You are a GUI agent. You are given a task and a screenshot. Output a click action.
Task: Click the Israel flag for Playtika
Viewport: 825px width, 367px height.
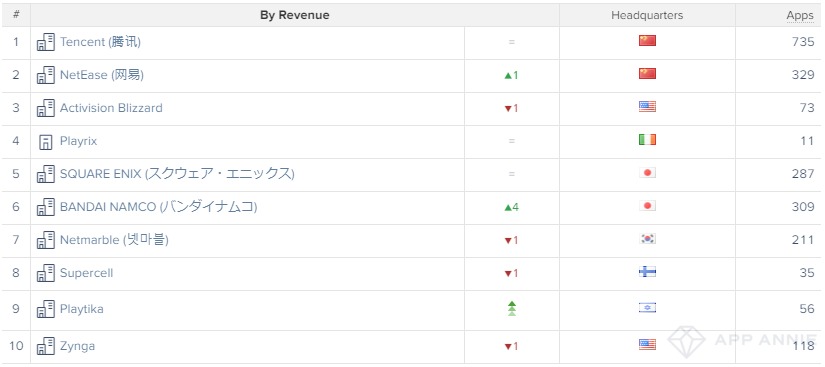(647, 308)
